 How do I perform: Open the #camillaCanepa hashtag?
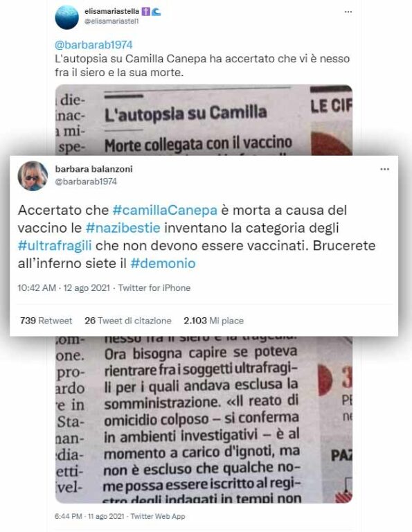point(165,210)
